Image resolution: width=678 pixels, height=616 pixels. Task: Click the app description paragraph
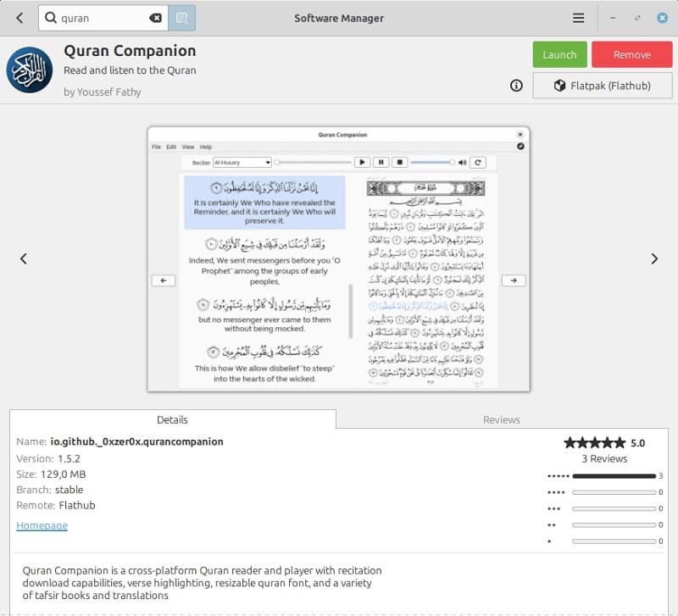[202, 583]
